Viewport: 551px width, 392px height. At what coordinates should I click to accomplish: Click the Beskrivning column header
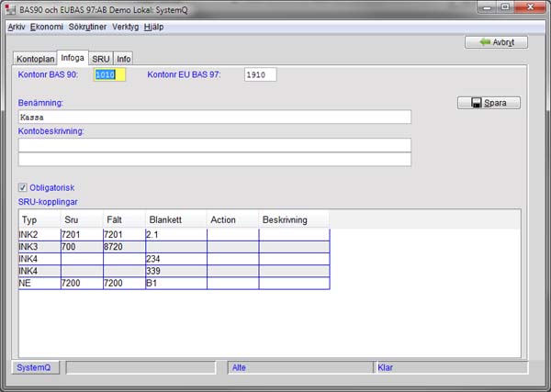click(x=295, y=220)
